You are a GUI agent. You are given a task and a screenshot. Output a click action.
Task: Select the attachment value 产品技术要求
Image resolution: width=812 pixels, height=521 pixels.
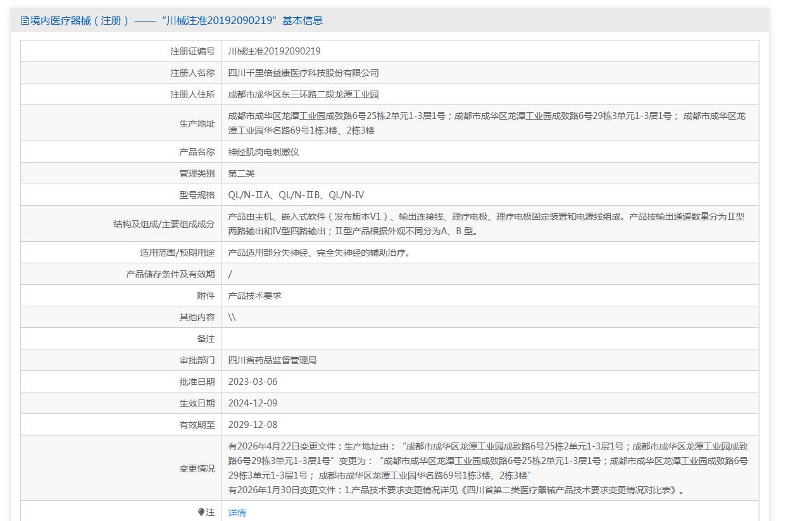(254, 296)
